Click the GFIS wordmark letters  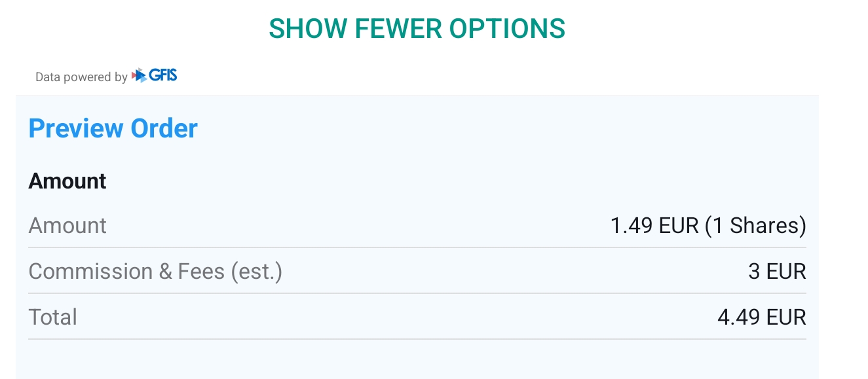click(163, 75)
